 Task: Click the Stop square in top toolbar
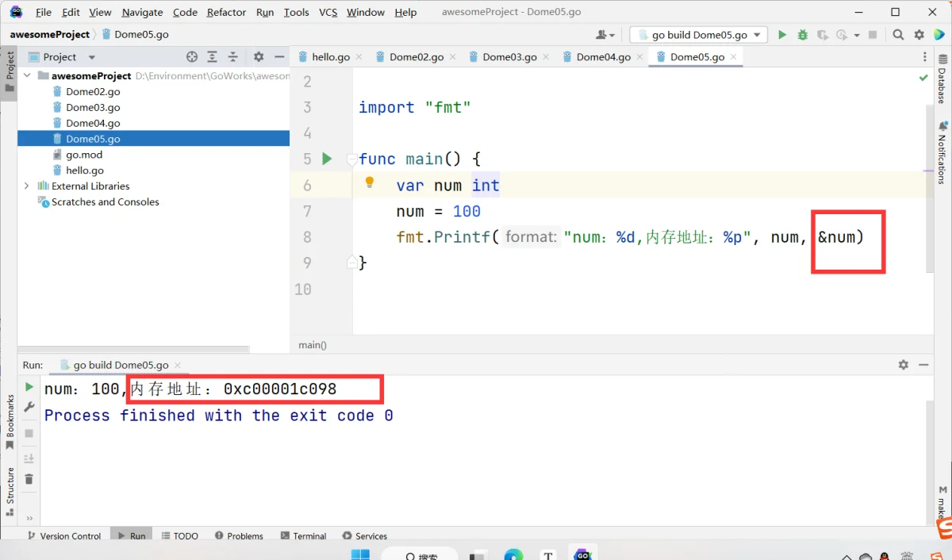coord(873,35)
